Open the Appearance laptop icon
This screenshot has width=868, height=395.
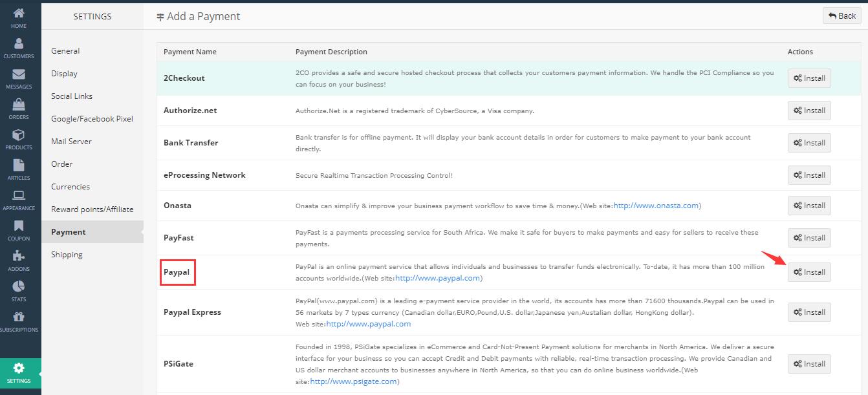[19, 197]
